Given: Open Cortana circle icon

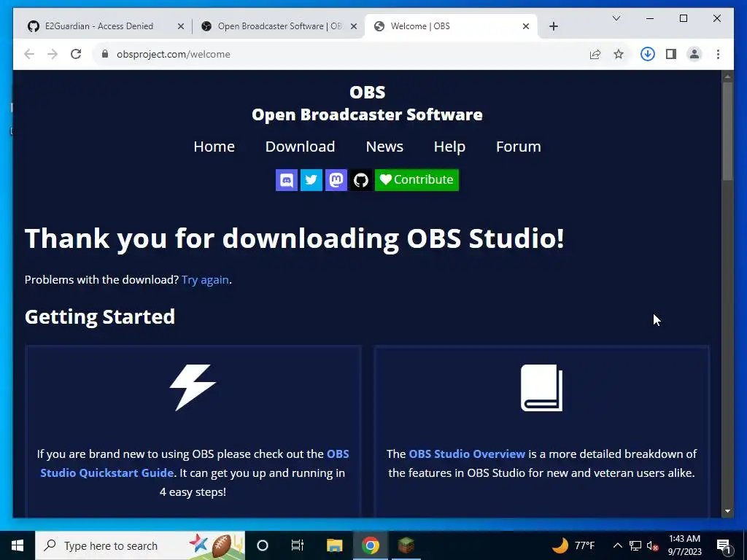Looking at the screenshot, I should click(263, 545).
